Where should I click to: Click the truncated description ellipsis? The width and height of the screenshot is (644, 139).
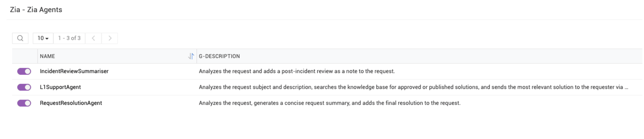(626, 88)
